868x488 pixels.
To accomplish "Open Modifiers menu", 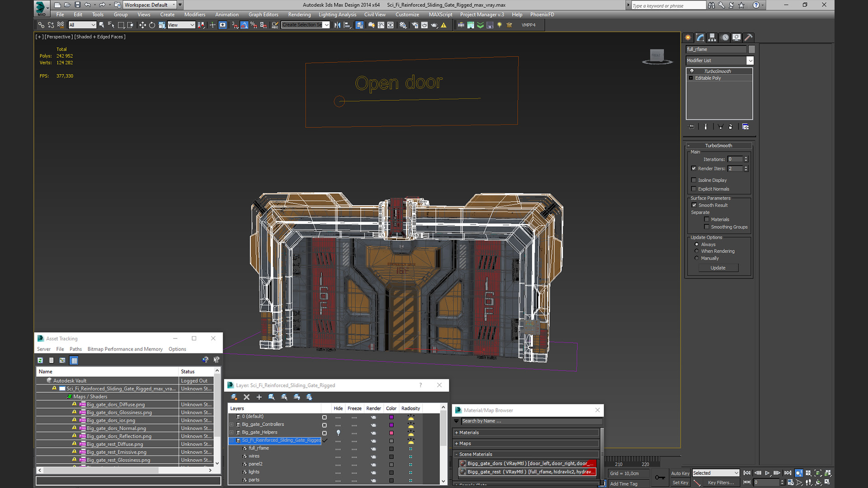I will click(x=194, y=14).
